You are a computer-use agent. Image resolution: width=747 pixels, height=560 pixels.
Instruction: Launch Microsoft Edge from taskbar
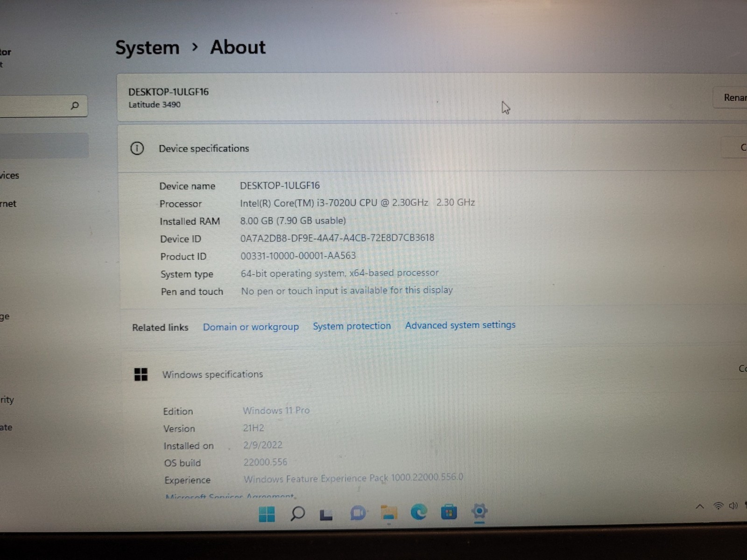[419, 512]
